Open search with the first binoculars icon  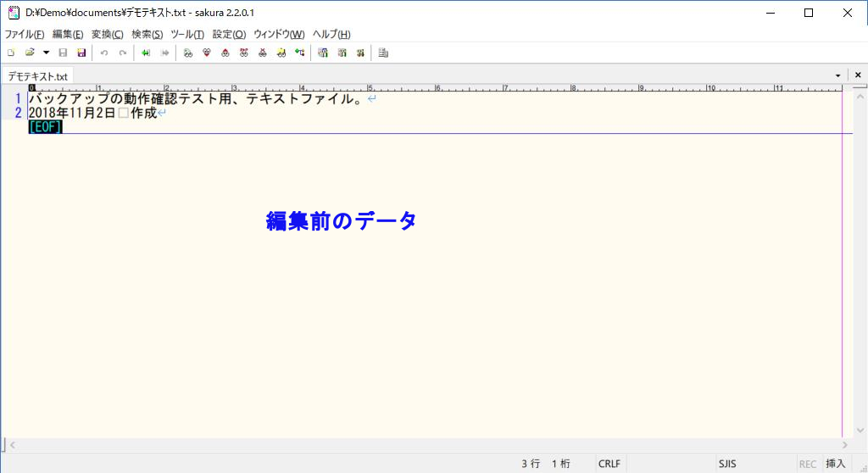[x=188, y=53]
